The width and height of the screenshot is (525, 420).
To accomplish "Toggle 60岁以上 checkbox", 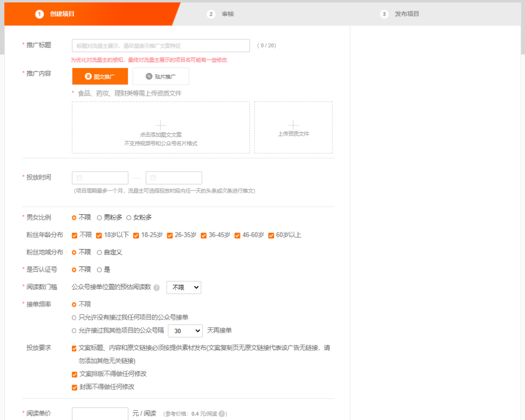I will (x=271, y=235).
